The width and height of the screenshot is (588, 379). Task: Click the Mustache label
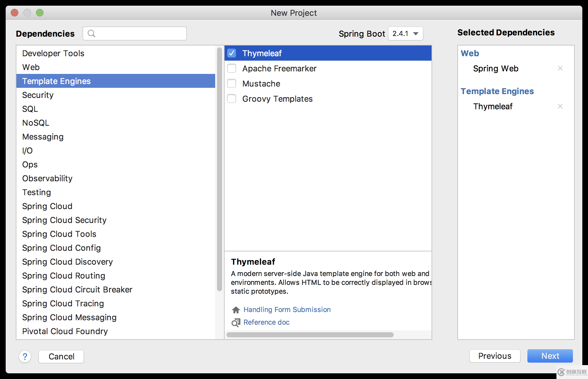coord(261,84)
